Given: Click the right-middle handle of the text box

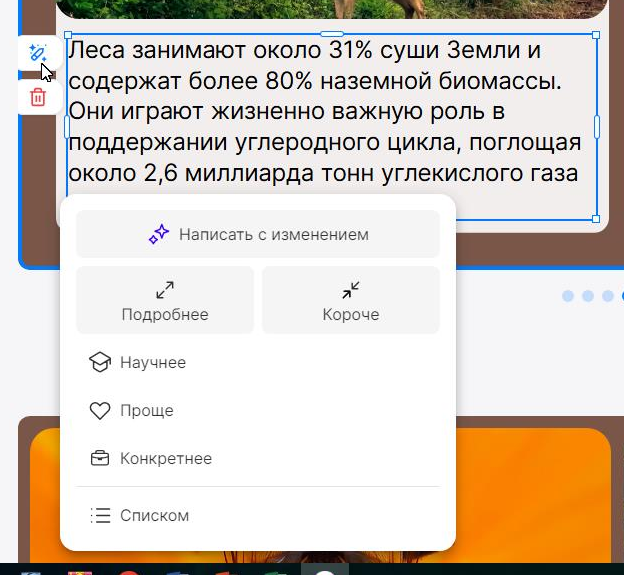Looking at the screenshot, I should pyautogui.click(x=597, y=127).
